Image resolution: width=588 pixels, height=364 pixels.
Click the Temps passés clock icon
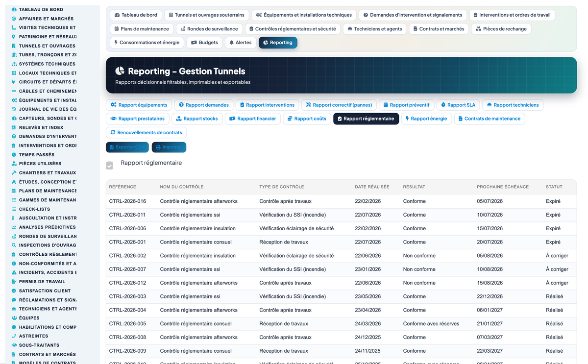(14, 155)
